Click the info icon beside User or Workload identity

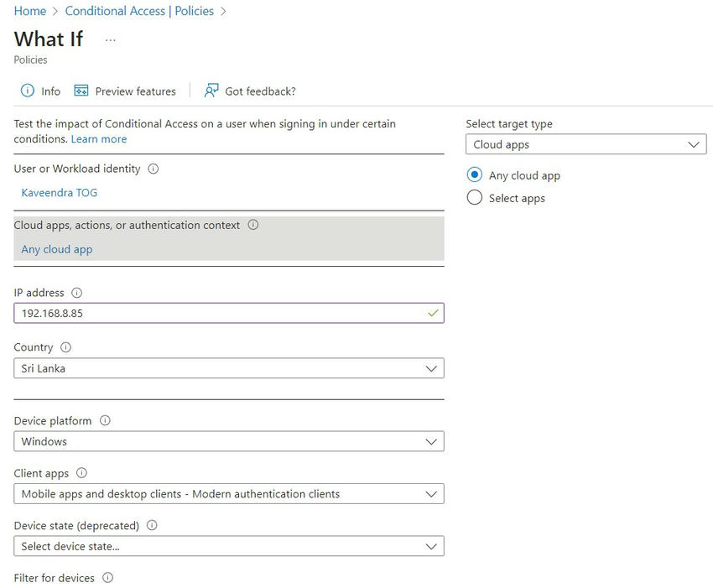point(151,169)
